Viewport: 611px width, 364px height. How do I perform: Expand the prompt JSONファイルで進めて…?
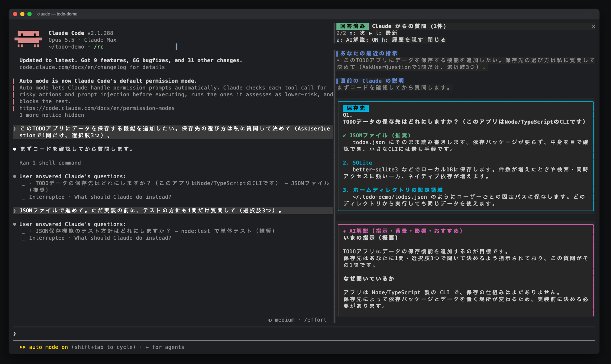(x=173, y=211)
